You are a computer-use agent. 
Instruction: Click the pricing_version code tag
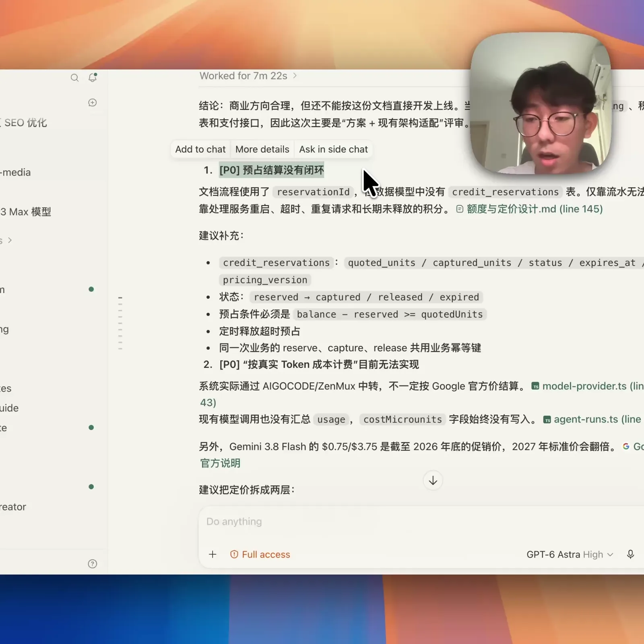point(265,280)
